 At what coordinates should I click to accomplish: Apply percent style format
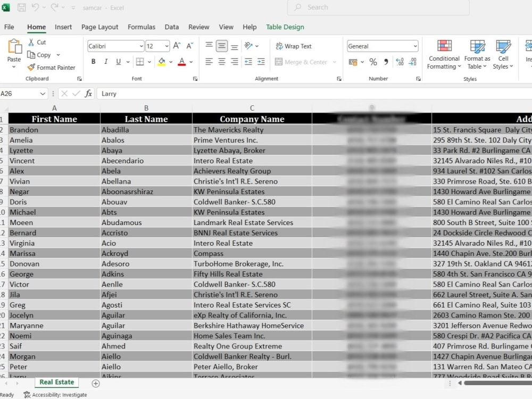373,62
